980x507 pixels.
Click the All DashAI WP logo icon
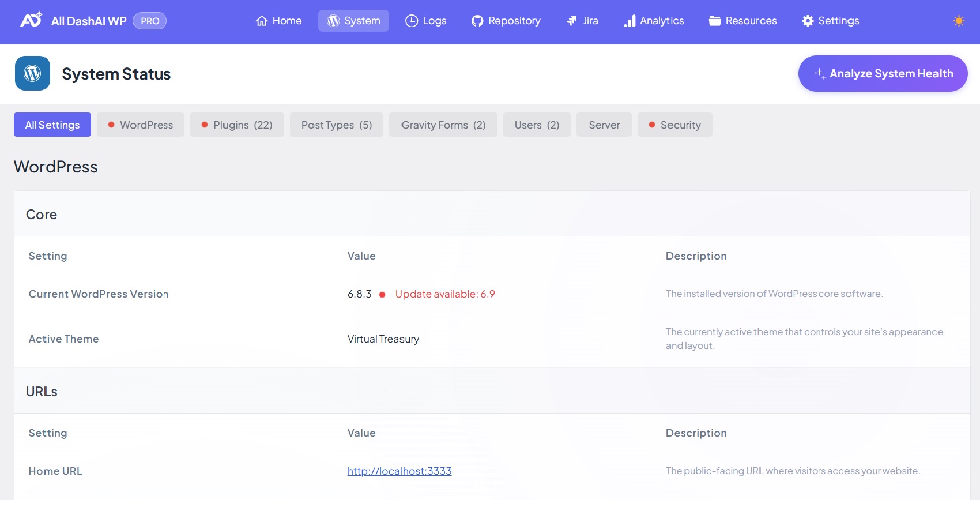click(x=31, y=20)
